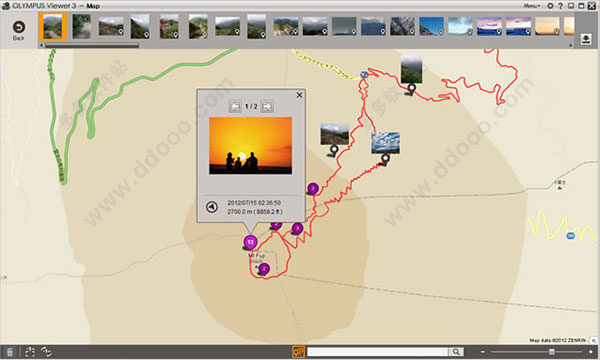Open the Menu dropdown

[532, 6]
